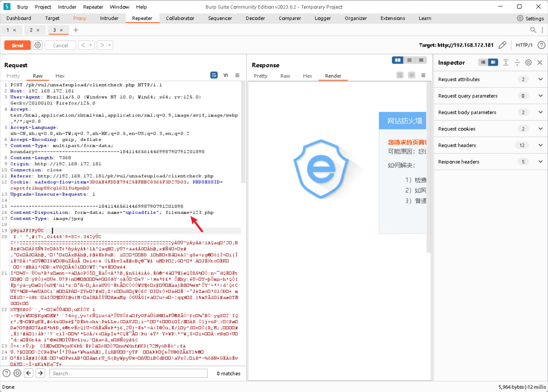This screenshot has height=392, width=548.
Task: Show request in Hex view
Action: tap(60, 76)
